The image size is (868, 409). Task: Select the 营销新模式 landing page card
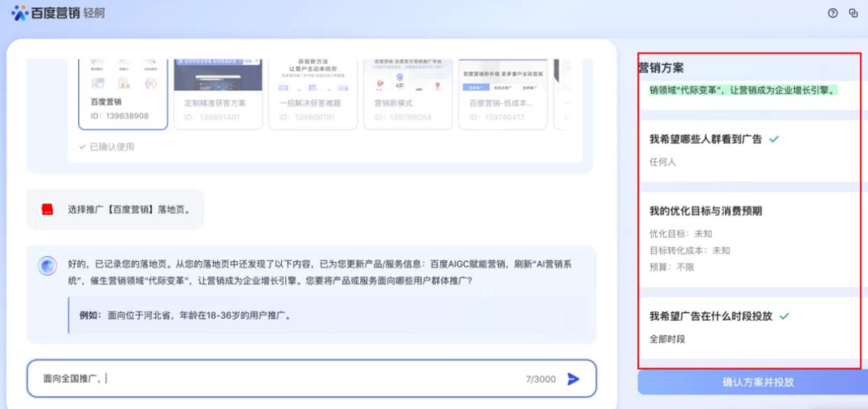(408, 93)
